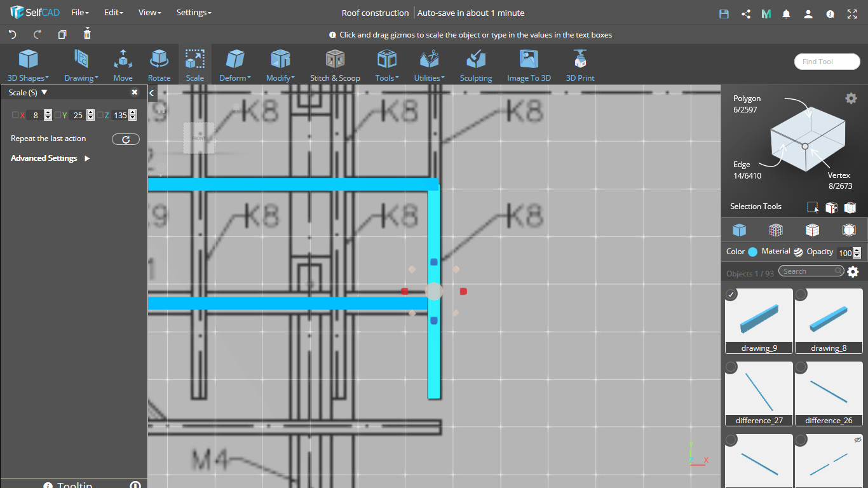Select the Move tool
This screenshot has height=488, width=868.
pos(123,65)
